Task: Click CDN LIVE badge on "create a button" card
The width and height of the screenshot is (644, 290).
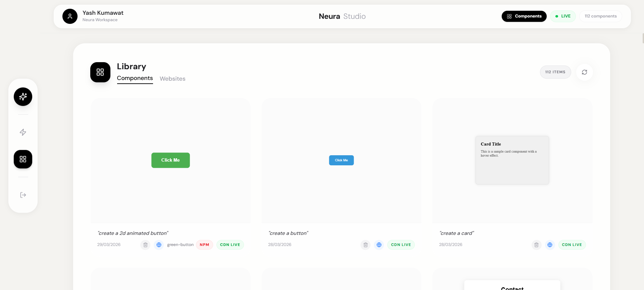Action: pyautogui.click(x=401, y=245)
